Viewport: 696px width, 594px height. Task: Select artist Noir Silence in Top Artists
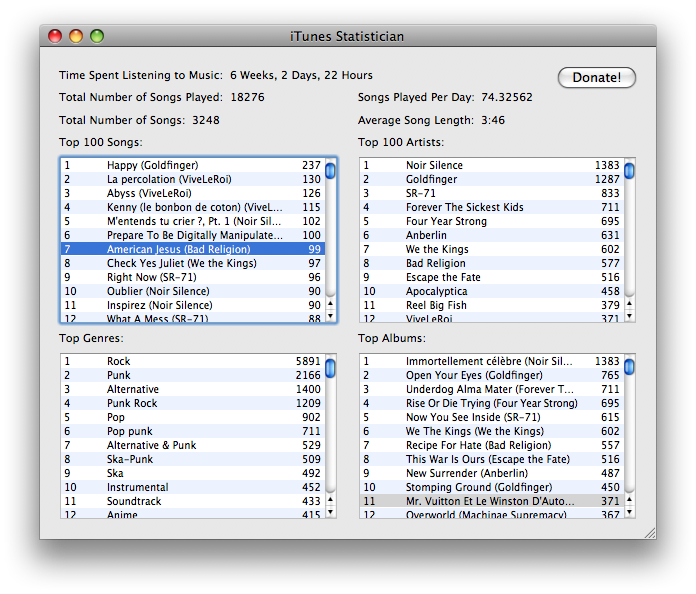point(492,165)
